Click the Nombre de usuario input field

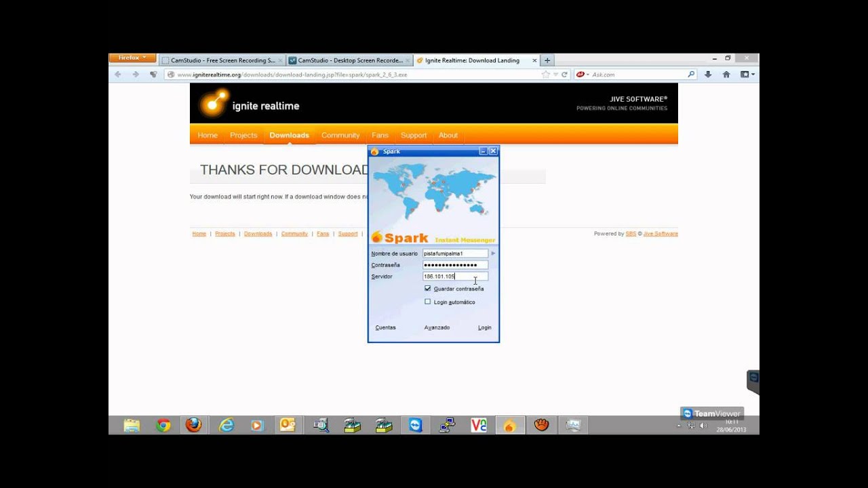455,253
